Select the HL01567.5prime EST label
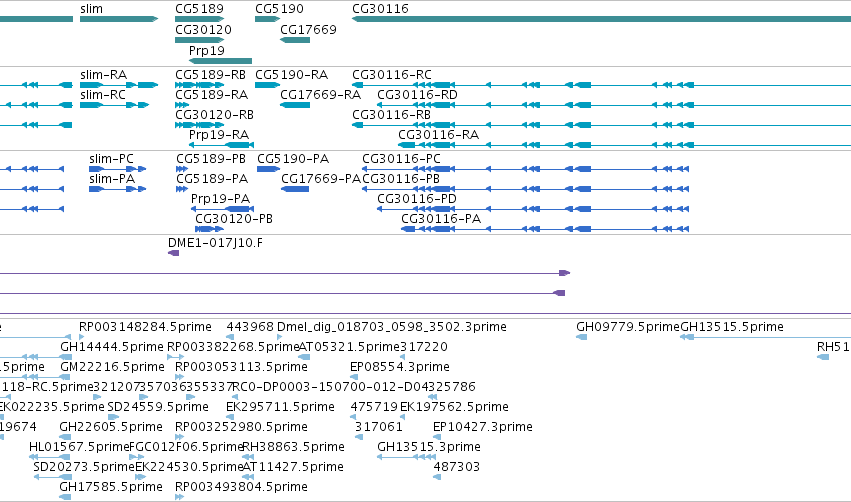Image resolution: width=851 pixels, height=502 pixels. [x=79, y=447]
